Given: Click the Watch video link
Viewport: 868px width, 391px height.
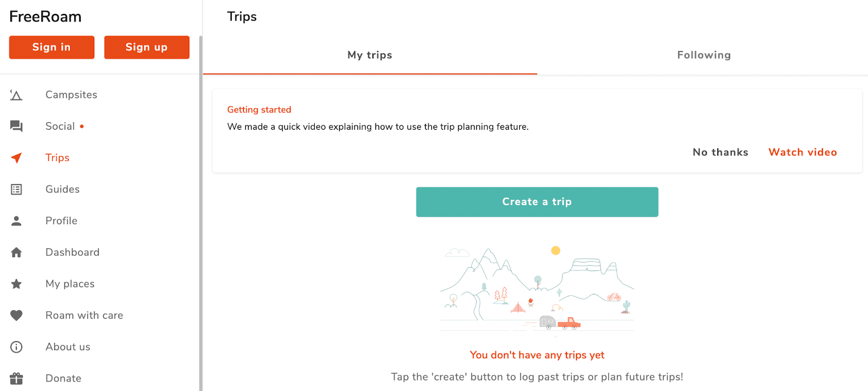Looking at the screenshot, I should coord(802,153).
